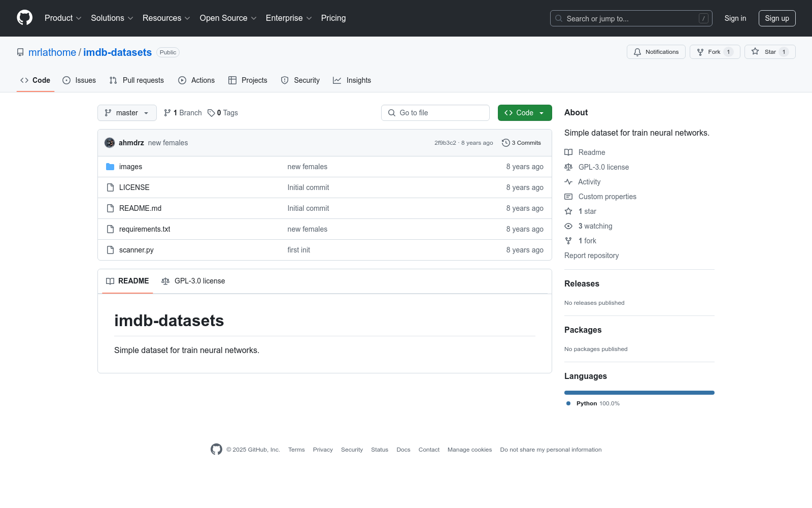Click the GitHub logo in the header
This screenshot has width=812, height=508.
[x=24, y=18]
